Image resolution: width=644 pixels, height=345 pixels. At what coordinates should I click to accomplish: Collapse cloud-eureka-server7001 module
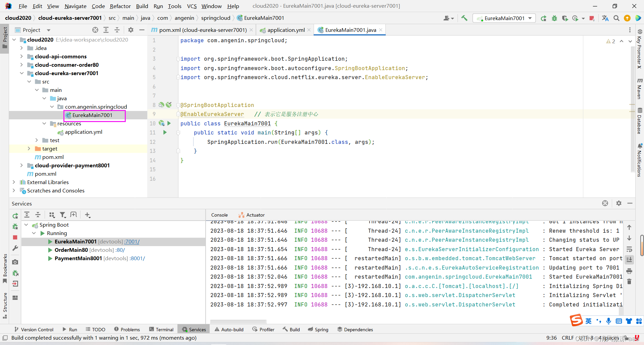[x=21, y=73]
